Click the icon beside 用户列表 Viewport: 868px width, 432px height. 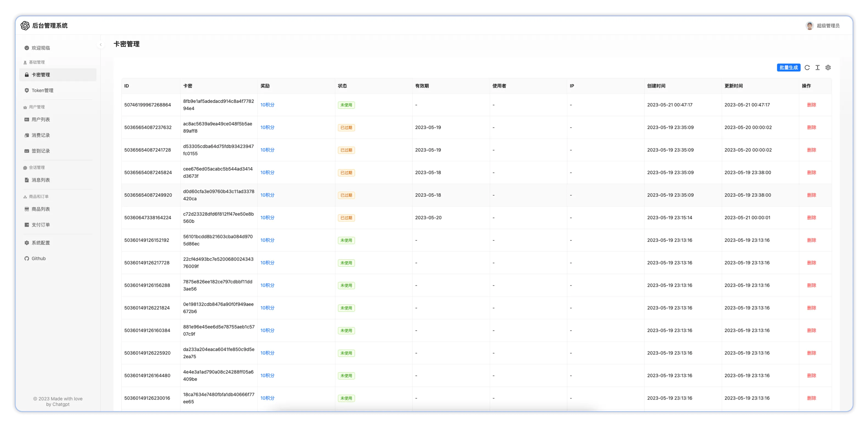(x=27, y=120)
